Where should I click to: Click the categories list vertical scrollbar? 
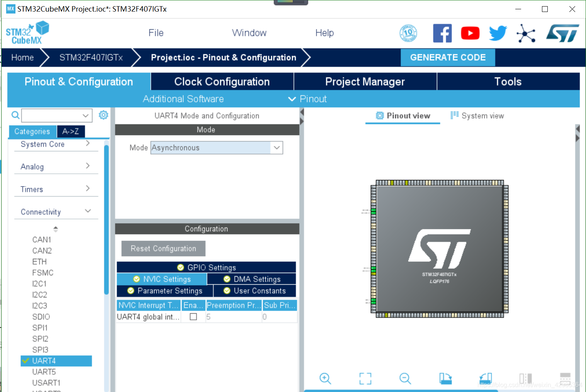click(x=106, y=220)
